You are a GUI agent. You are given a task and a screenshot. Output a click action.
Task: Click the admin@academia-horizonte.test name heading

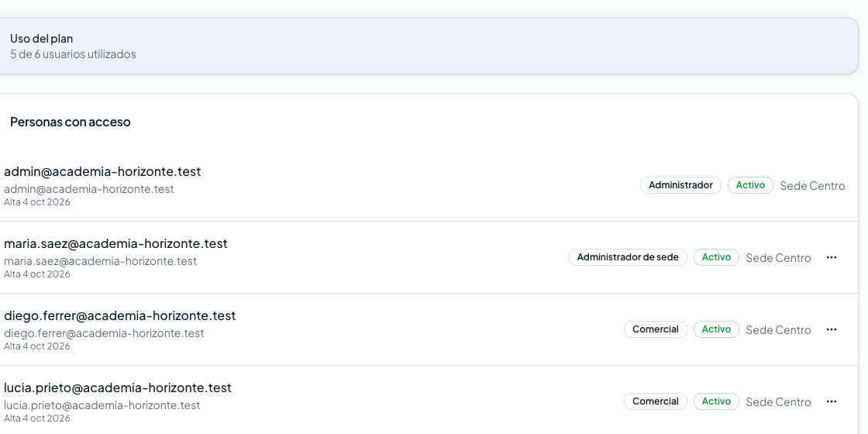coord(102,171)
